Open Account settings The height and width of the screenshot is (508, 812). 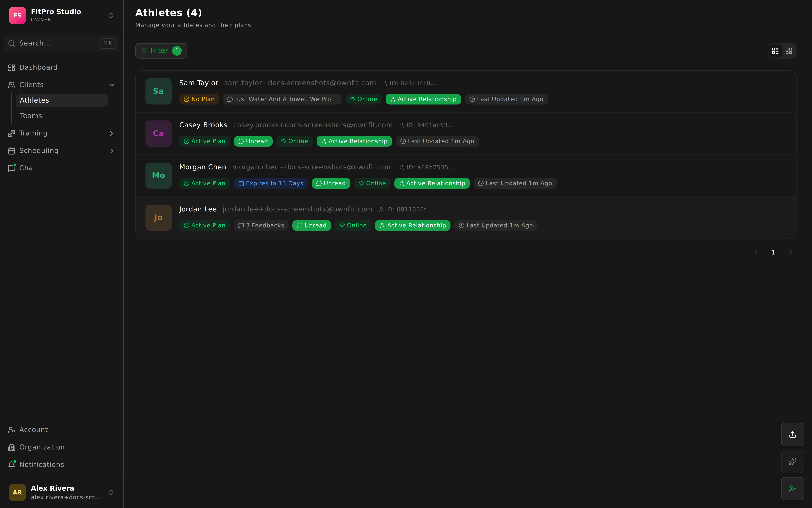62,430
